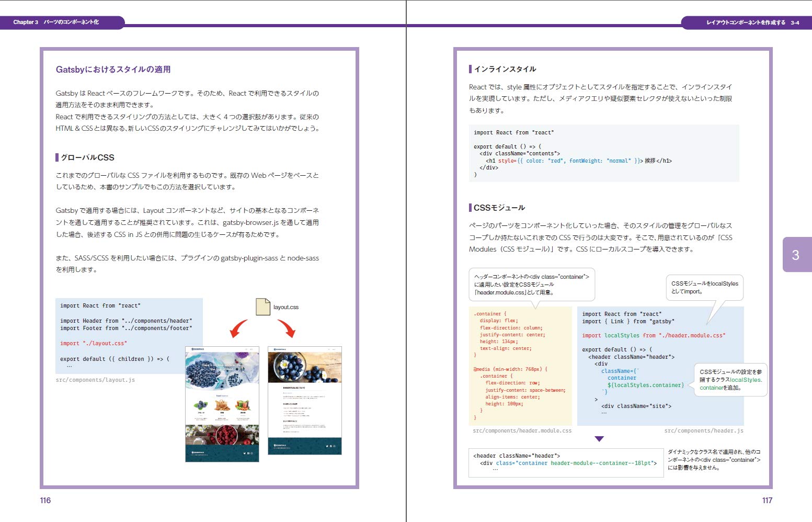This screenshot has height=522, width=812.
Task: Click the code line 'import Footer from "../components/footer"'
Action: coord(126,328)
